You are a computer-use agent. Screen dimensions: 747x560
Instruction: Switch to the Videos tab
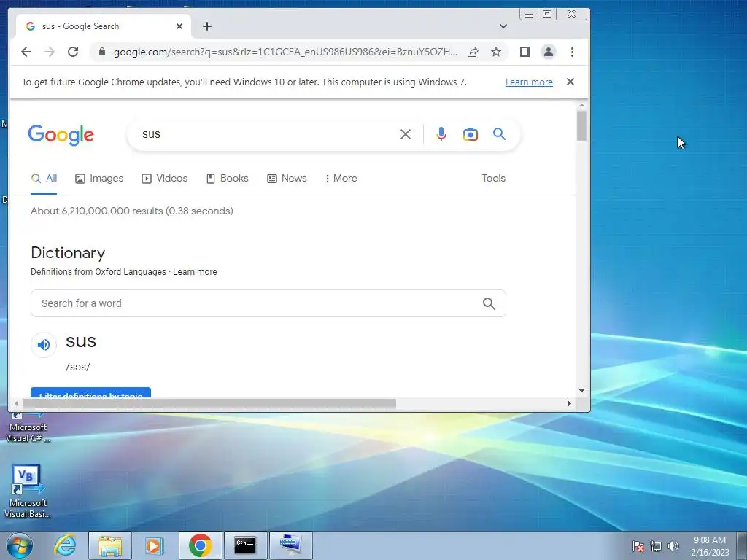click(x=164, y=179)
